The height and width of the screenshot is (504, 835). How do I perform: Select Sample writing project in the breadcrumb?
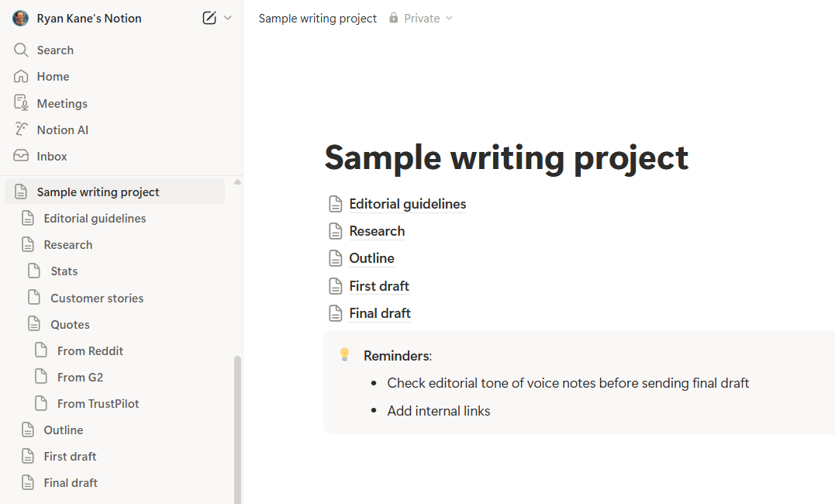317,18
